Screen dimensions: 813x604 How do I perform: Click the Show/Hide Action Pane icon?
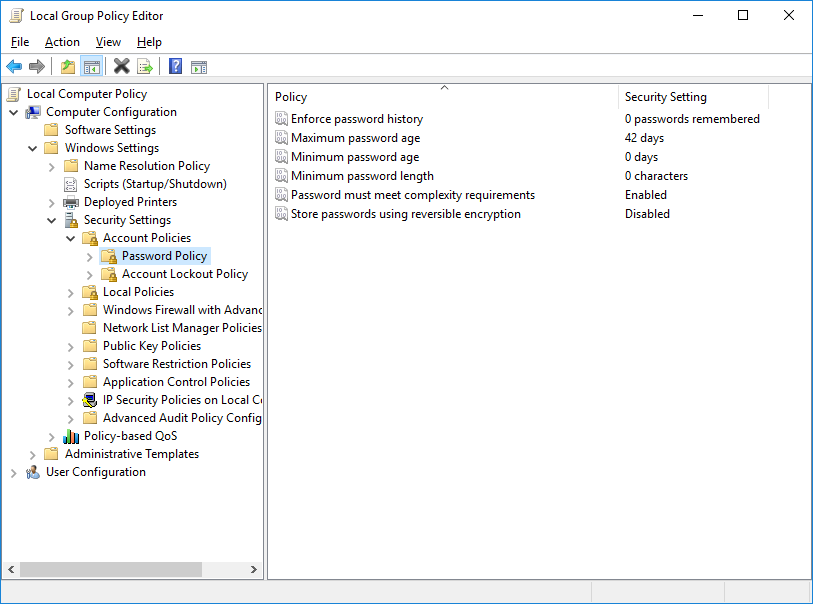(199, 66)
